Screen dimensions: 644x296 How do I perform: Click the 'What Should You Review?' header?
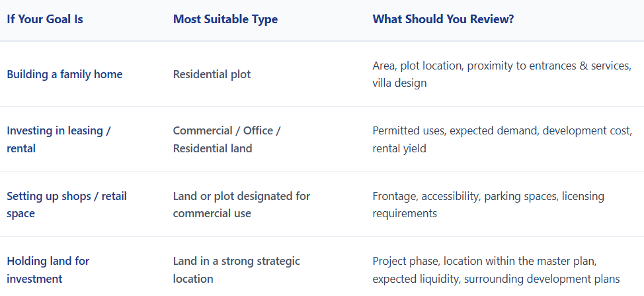443,19
